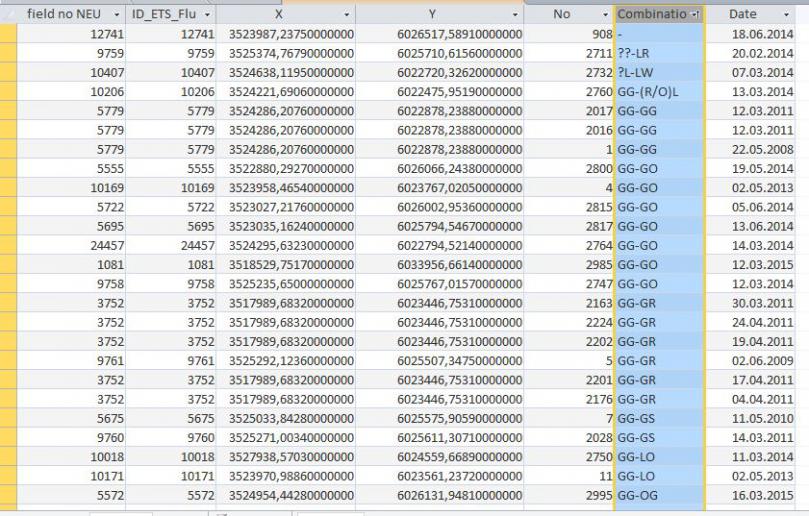Click the No cell "2224"
The image size is (809, 516).
tap(569, 322)
